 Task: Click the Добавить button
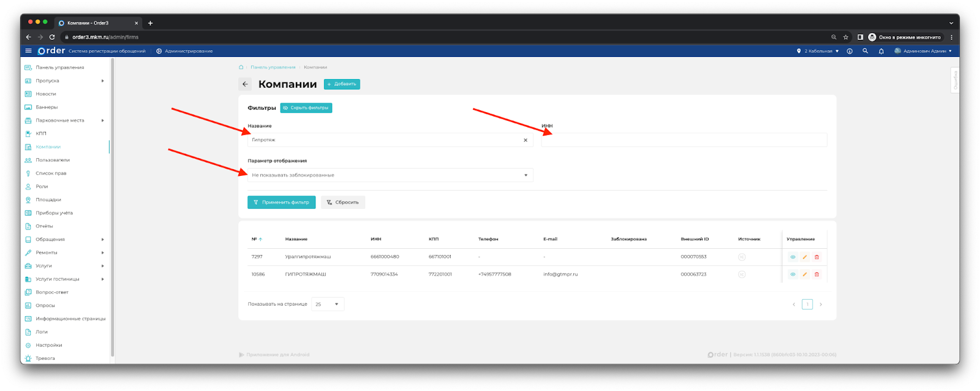coord(342,84)
